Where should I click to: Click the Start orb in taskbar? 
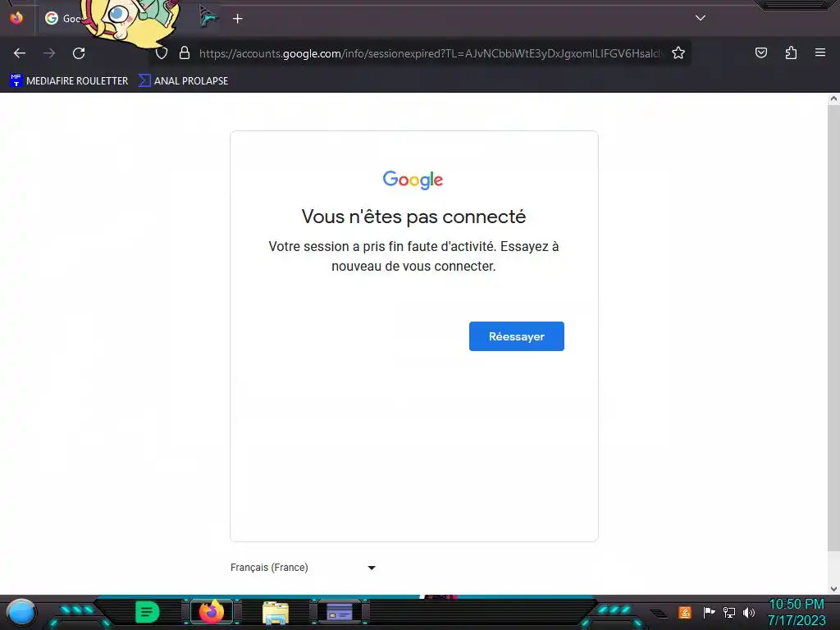pos(21,612)
